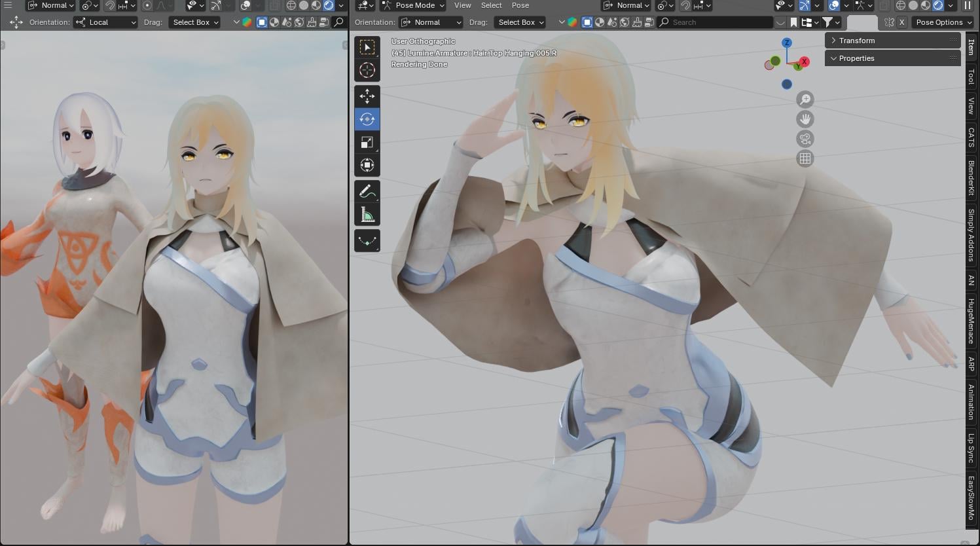Viewport: 980px width, 546px height.
Task: Pick the Scale tool
Action: pos(367,142)
